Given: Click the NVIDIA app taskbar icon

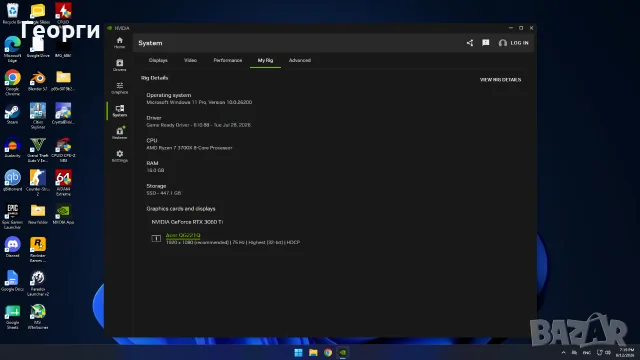Looking at the screenshot, I should tap(343, 353).
